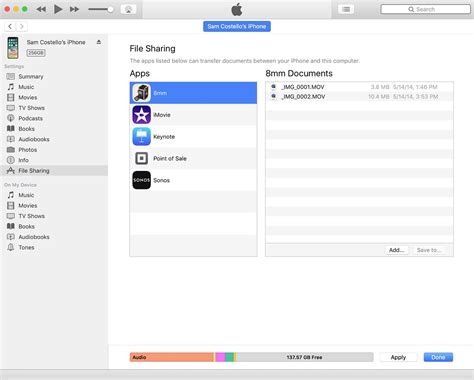Select the Keynote app icon
474x380 pixels.
142,137
